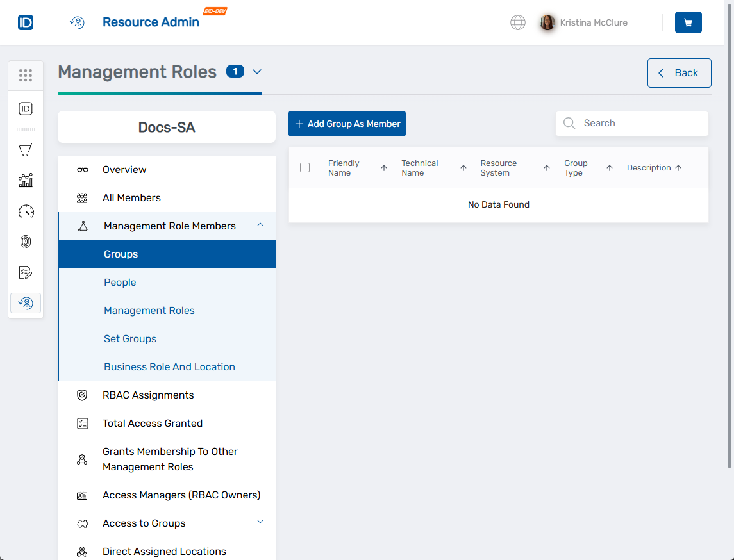Collapse the Management Role Members section
734x560 pixels.
(260, 225)
